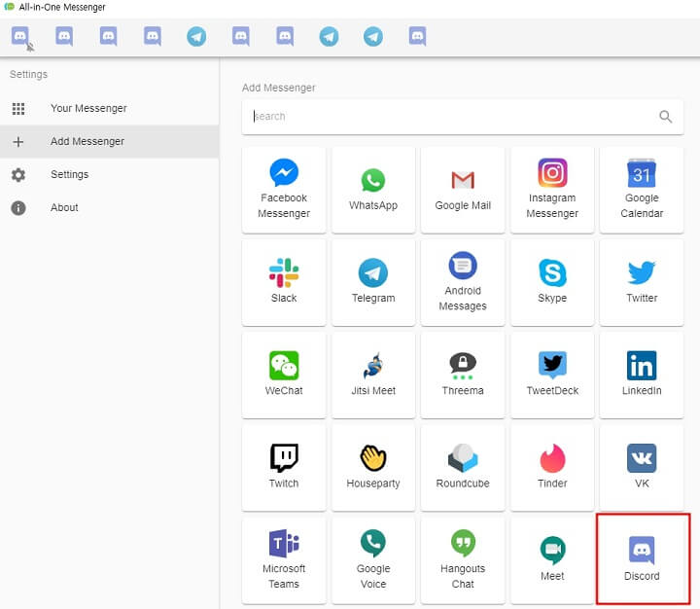This screenshot has height=609, width=700.
Task: Select Discord card in messenger grid
Action: coord(642,560)
